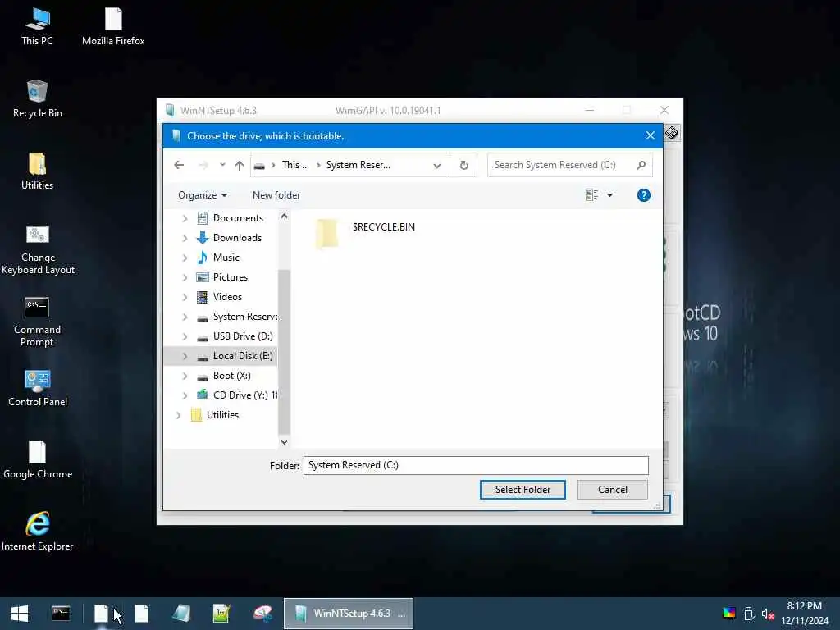Launch Command Prompt from desktop
Image resolution: width=840 pixels, height=630 pixels.
click(x=37, y=322)
